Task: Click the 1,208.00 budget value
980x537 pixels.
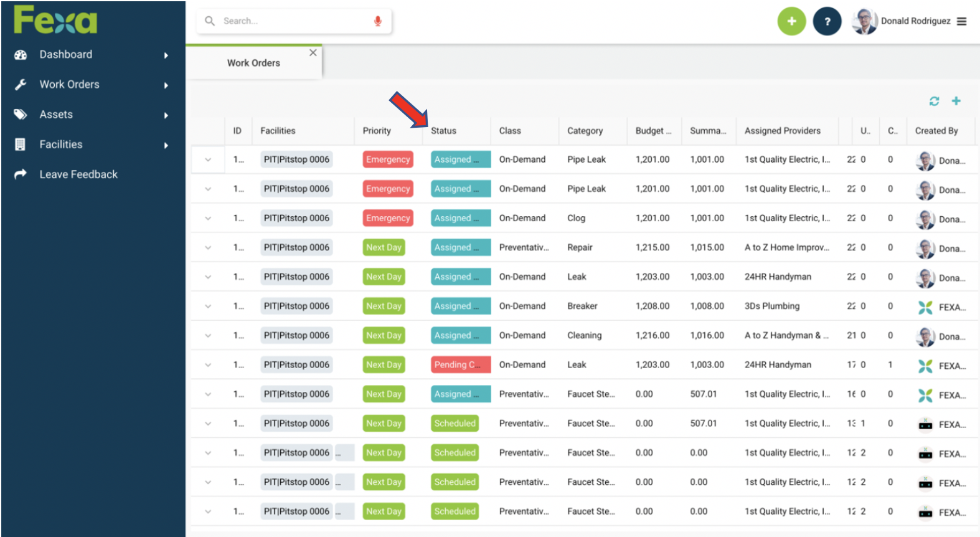Action: pyautogui.click(x=653, y=306)
